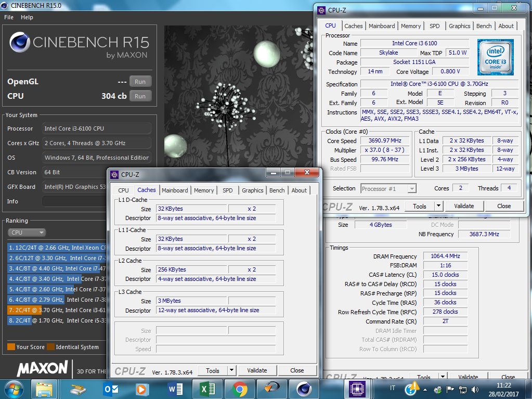Open Windows Explorer from the taskbar
This screenshot has height=399, width=532.
coord(44,389)
